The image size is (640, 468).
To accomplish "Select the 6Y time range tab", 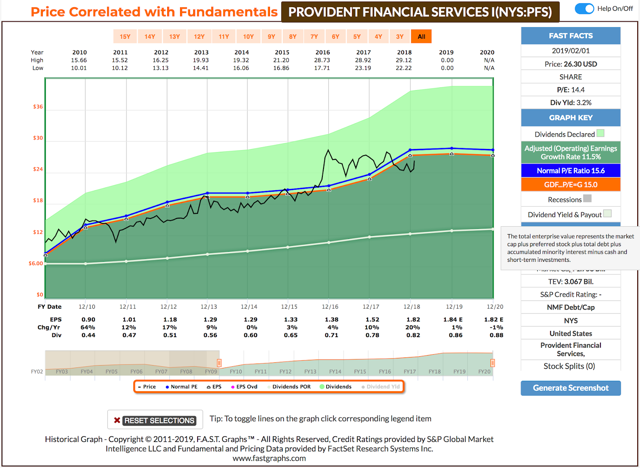I will pyautogui.click(x=336, y=37).
